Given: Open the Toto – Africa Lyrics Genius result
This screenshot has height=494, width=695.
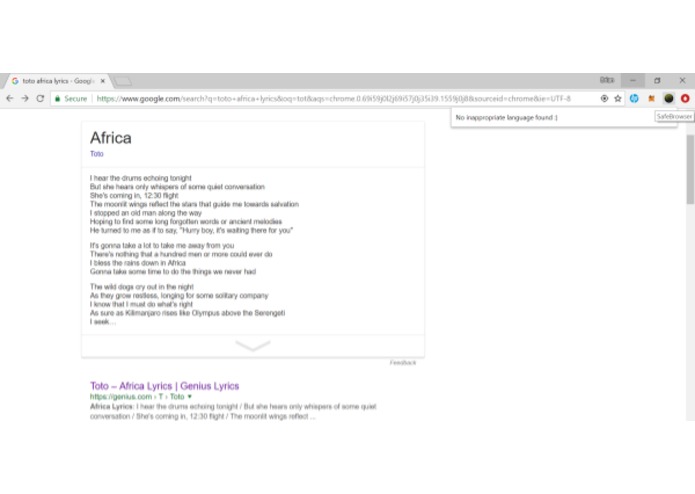Looking at the screenshot, I should (164, 386).
